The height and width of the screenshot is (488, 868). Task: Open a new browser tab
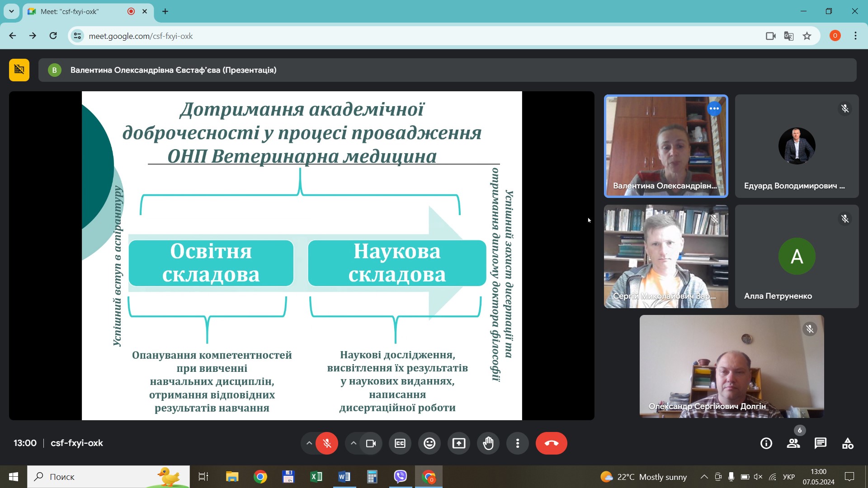165,11
